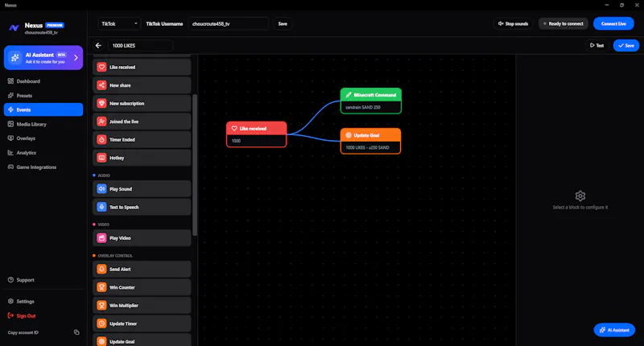Viewport: 644px width, 346px height.
Task: Add the Like received trigger block
Action: (x=142, y=68)
